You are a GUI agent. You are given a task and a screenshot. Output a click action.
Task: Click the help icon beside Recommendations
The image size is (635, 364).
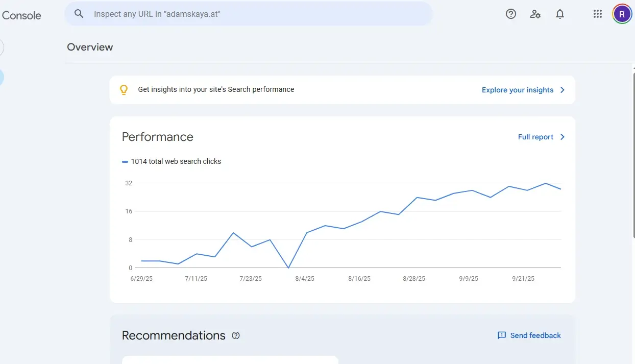(x=235, y=335)
